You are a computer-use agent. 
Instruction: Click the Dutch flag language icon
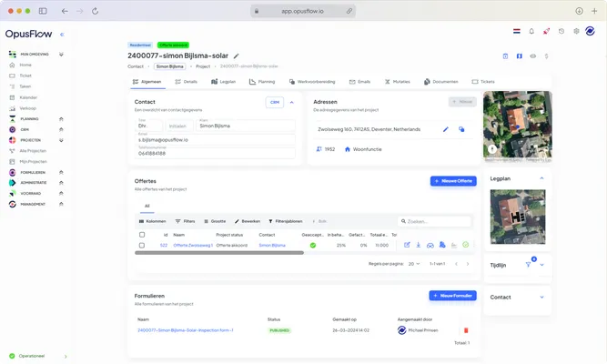[x=517, y=31]
